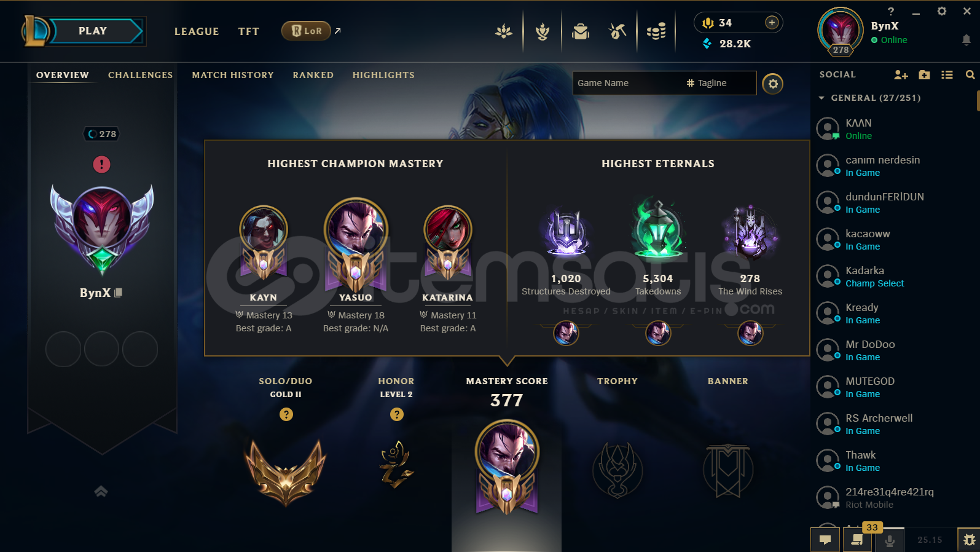Toggle the missions panel with badge 33

(x=857, y=540)
